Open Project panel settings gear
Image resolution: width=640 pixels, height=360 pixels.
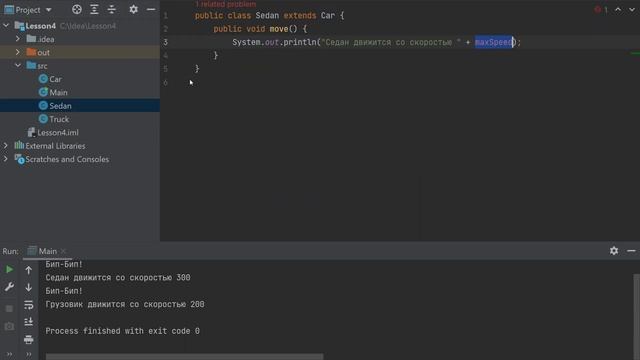pos(133,9)
